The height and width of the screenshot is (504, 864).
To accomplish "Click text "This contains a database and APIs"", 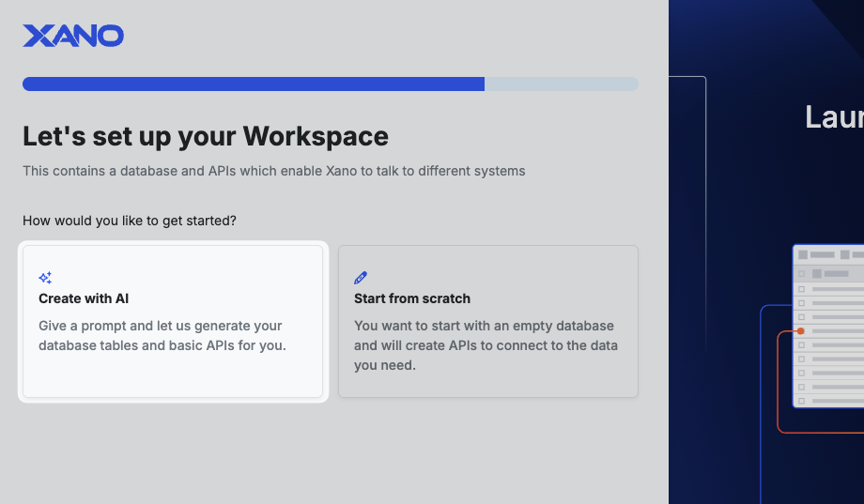I will [130, 171].
